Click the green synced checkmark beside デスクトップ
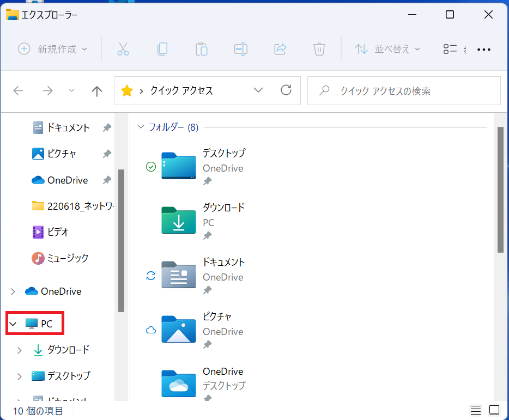This screenshot has height=420, width=509. coord(151,167)
